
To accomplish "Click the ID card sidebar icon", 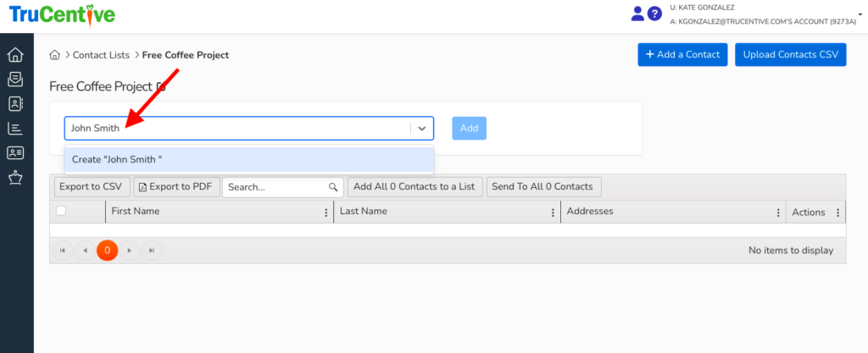I will 14,153.
